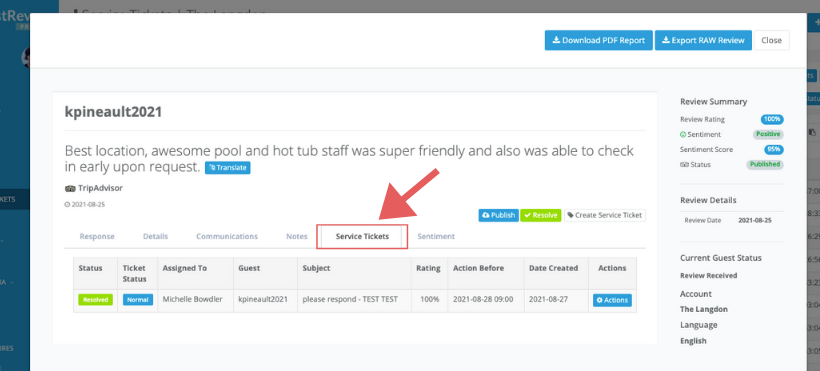Viewport: 820px width, 371px height.
Task: Select the Service Tickets tab
Action: (362, 237)
